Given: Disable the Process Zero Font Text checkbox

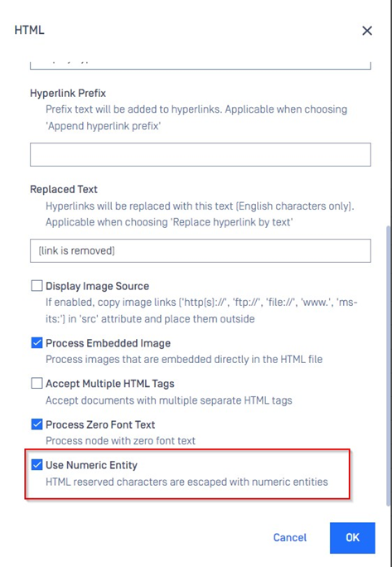Looking at the screenshot, I should (37, 424).
